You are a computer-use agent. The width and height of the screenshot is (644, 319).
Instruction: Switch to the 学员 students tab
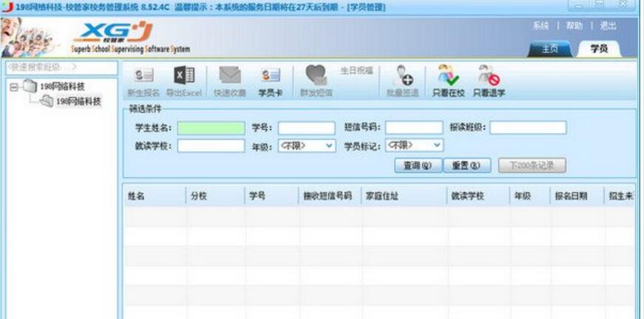click(599, 49)
